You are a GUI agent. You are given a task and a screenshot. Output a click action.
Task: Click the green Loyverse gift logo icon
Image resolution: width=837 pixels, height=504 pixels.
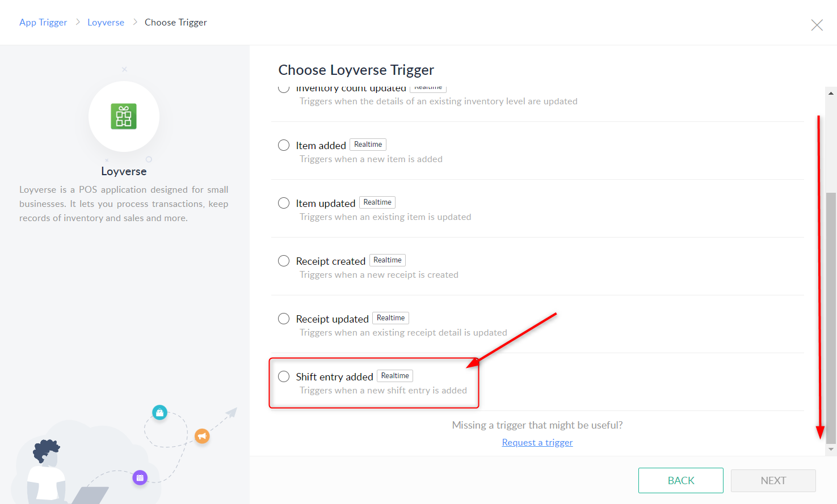[124, 117]
